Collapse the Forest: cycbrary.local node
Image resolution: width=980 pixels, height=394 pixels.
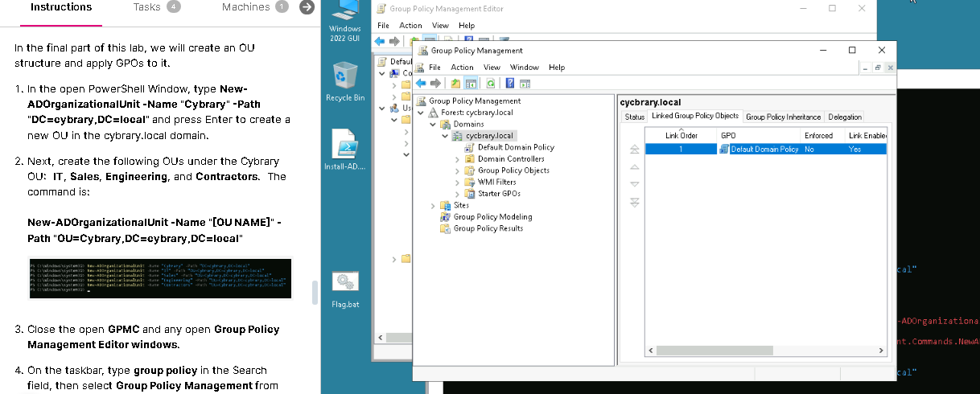pyautogui.click(x=421, y=113)
